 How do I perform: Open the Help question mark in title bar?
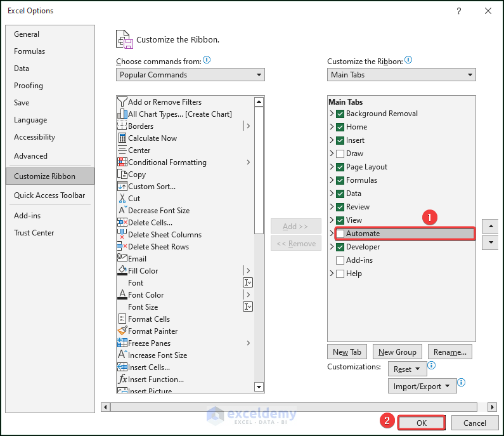459,11
